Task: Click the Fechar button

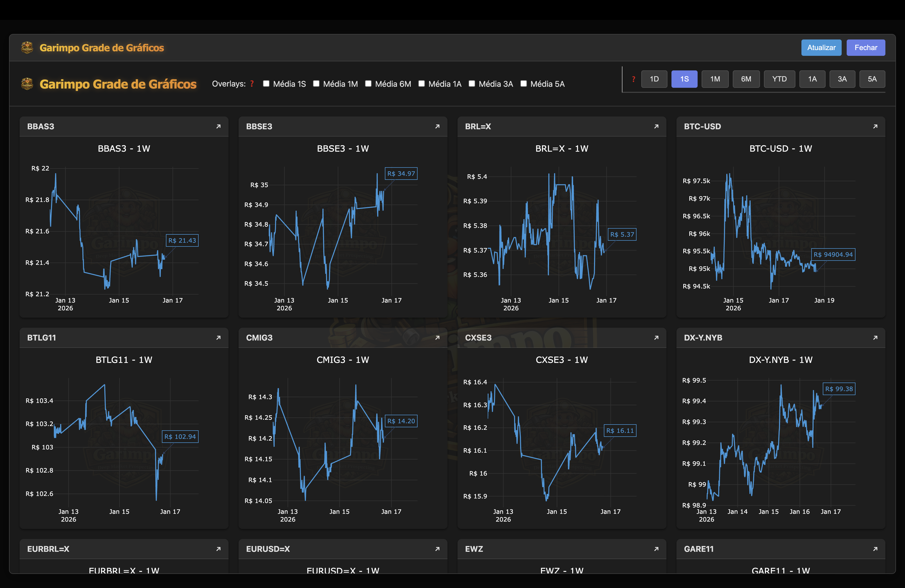Action: click(x=866, y=47)
